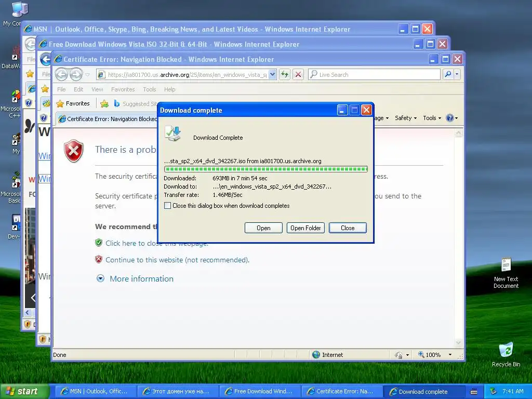
Task: Click green shield icon beside Click here link
Action: (99, 243)
